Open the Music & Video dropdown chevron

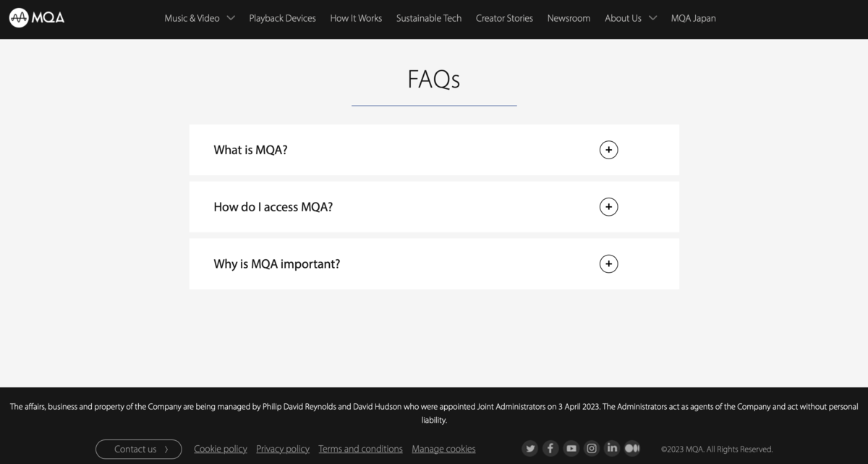point(231,18)
